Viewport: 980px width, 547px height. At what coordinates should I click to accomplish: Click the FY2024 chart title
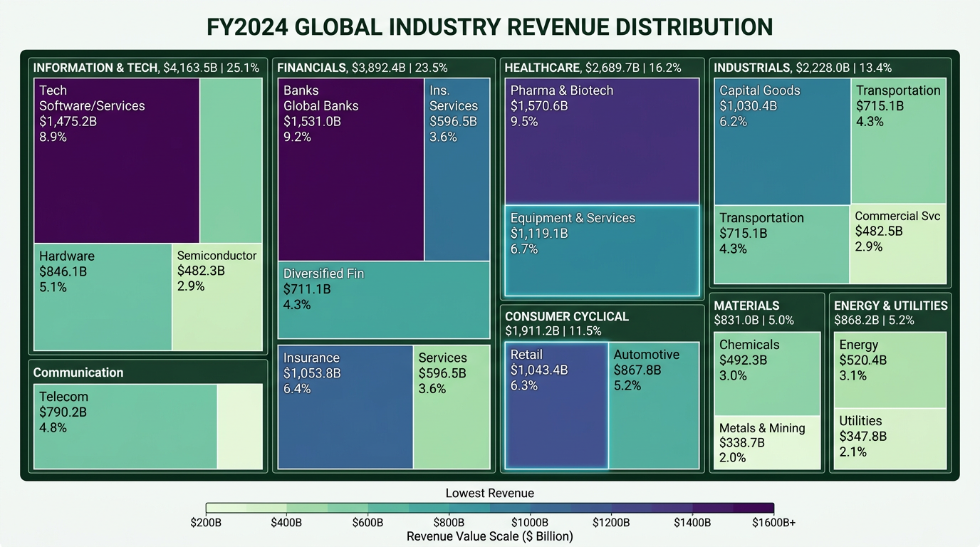point(490,27)
